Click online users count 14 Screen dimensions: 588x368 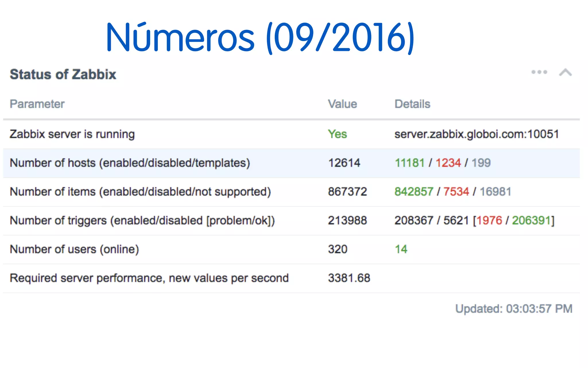[x=401, y=249]
